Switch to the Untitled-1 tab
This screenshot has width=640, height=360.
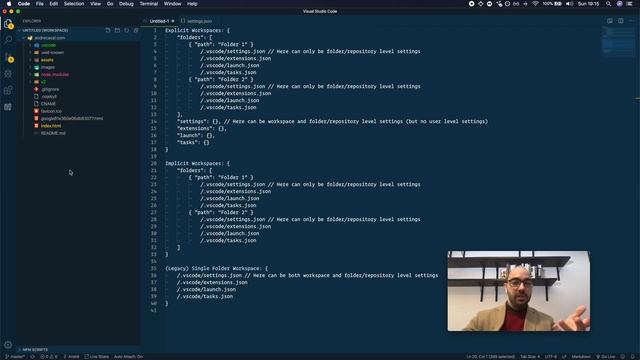159,21
